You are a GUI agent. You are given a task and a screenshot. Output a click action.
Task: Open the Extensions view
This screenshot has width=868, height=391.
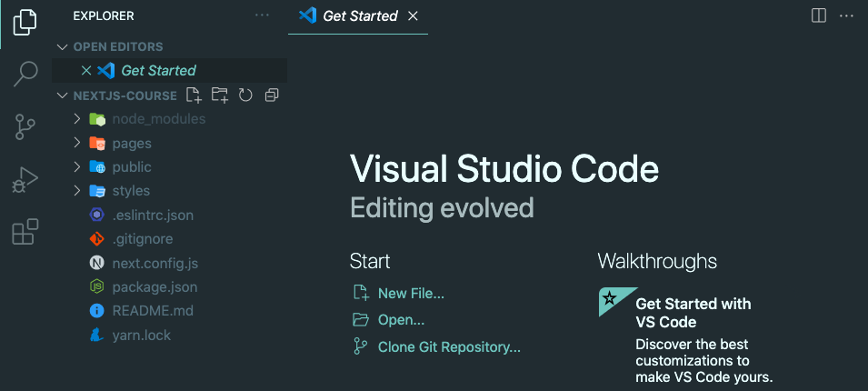(25, 232)
